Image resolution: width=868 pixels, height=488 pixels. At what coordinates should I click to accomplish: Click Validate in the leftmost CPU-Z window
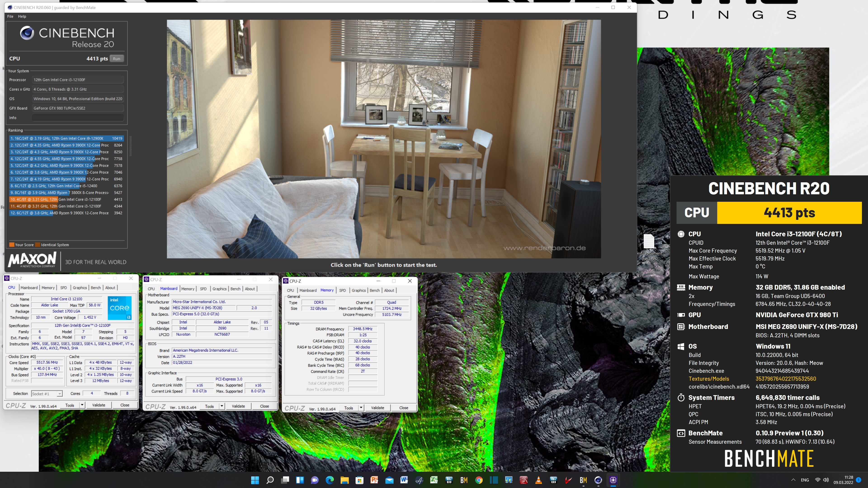[99, 405]
